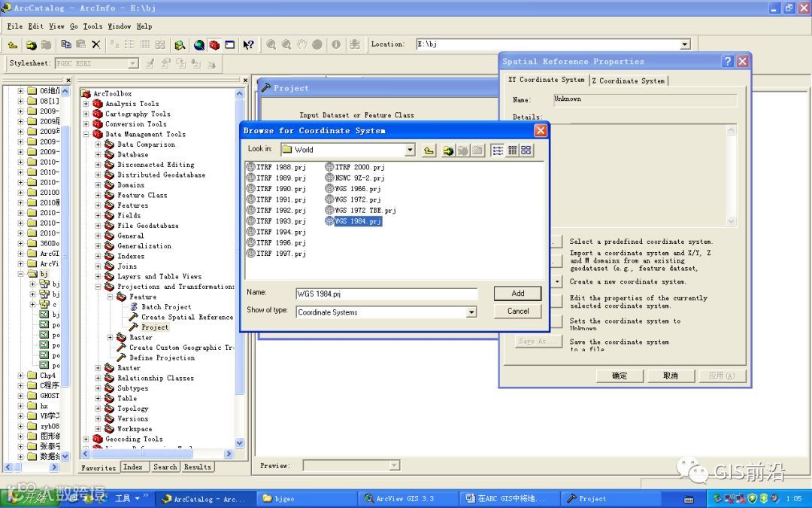
Task: Click the Location field showing E:\bj
Action: pos(548,44)
